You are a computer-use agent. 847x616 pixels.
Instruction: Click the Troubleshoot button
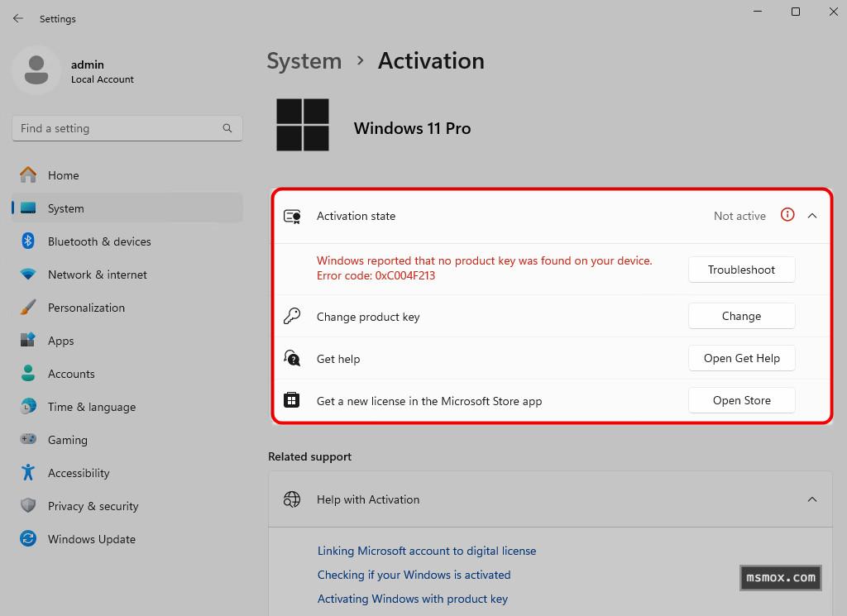click(741, 270)
